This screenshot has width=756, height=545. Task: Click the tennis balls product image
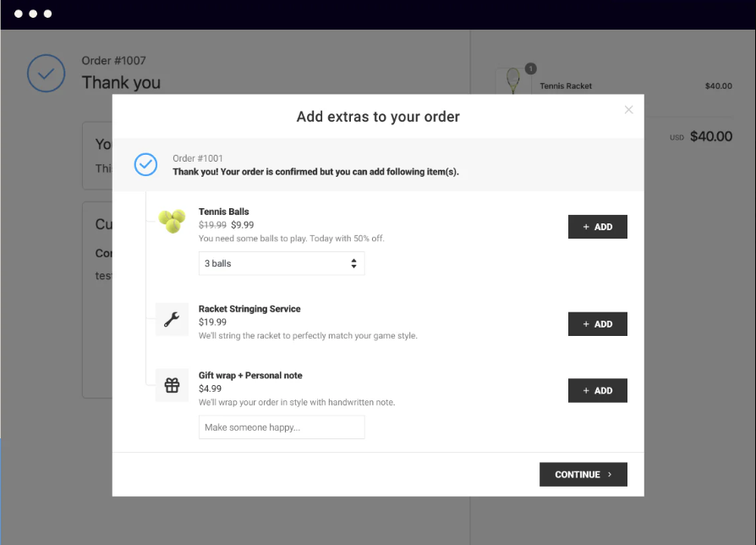[x=172, y=222]
